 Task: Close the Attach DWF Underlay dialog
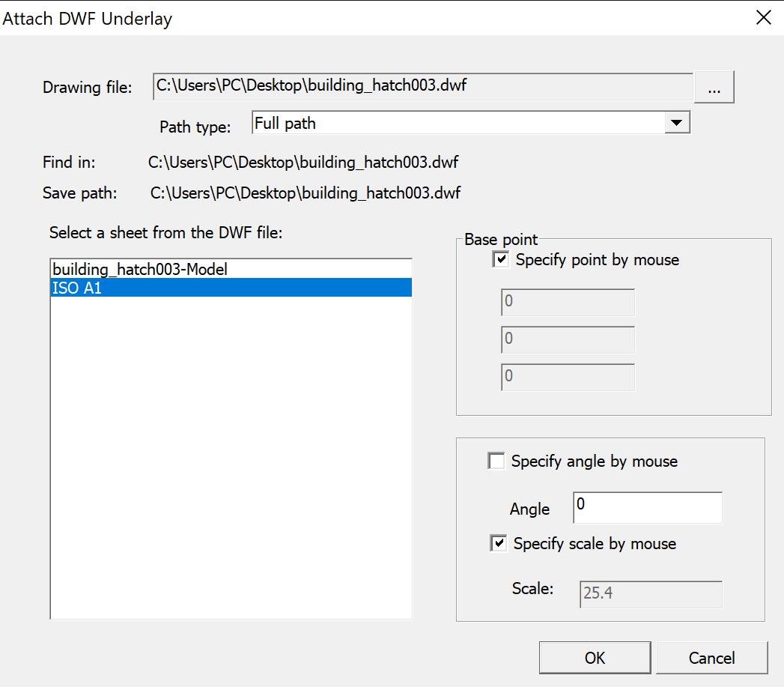pyautogui.click(x=762, y=17)
